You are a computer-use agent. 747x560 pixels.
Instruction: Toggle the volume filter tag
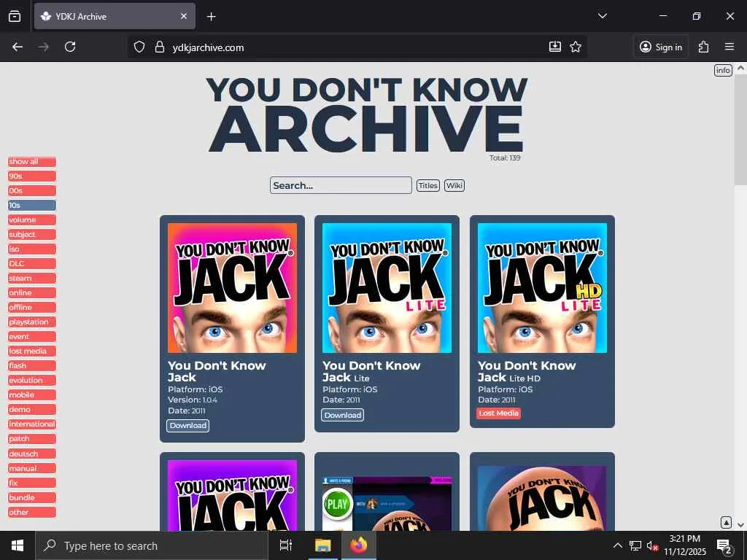tap(32, 220)
